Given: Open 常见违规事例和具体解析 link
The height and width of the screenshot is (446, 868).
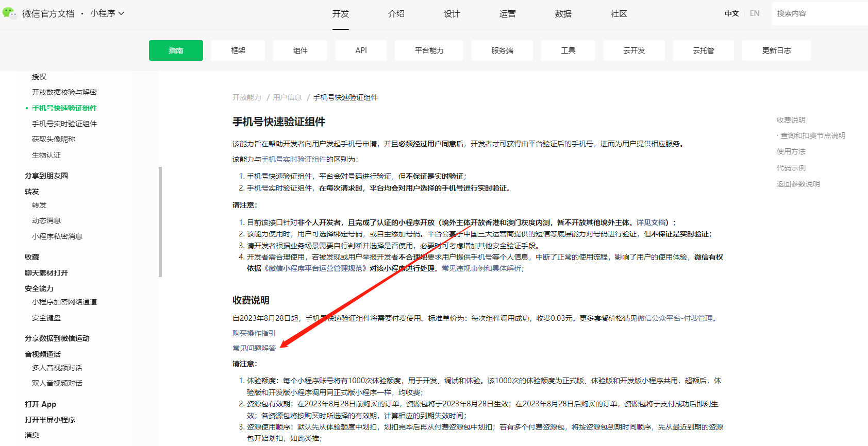Looking at the screenshot, I should [x=481, y=268].
